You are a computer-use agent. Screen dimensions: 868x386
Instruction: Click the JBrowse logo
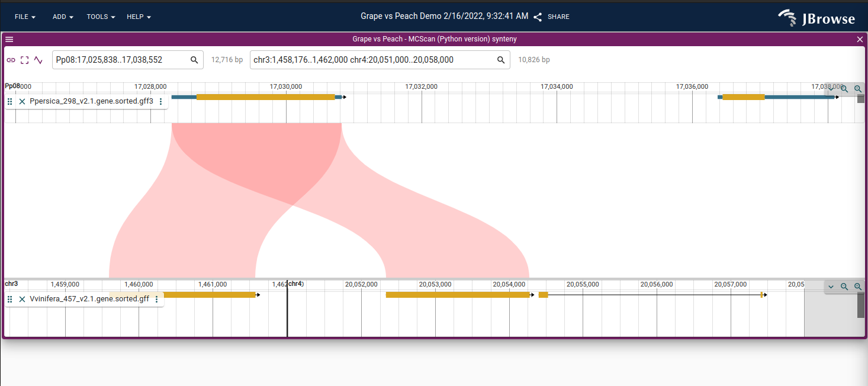coord(816,17)
